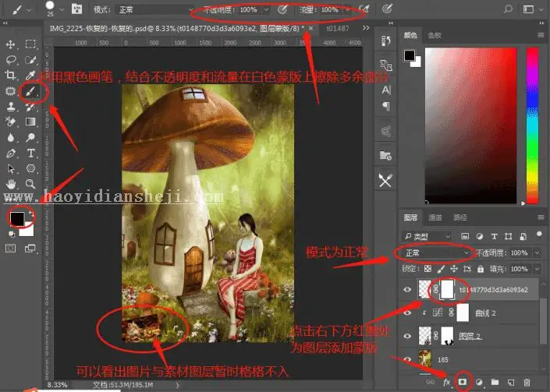Open the Color panel menu

[x=541, y=35]
